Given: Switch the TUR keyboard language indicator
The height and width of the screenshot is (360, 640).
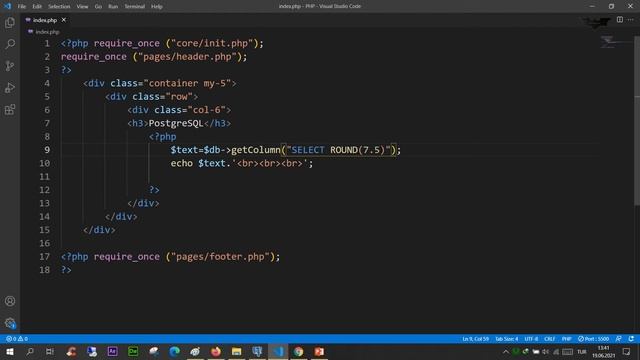Looking at the screenshot, I should coord(582,351).
